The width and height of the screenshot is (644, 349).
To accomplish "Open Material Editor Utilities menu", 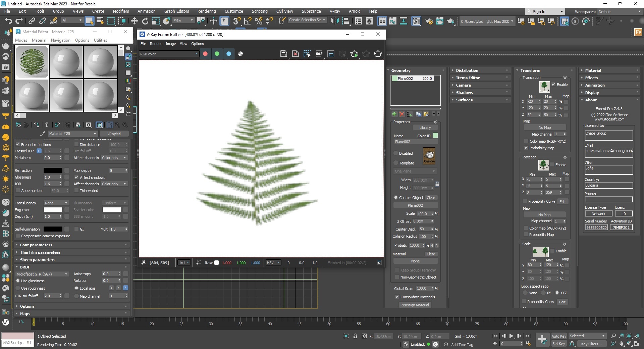I will (100, 40).
